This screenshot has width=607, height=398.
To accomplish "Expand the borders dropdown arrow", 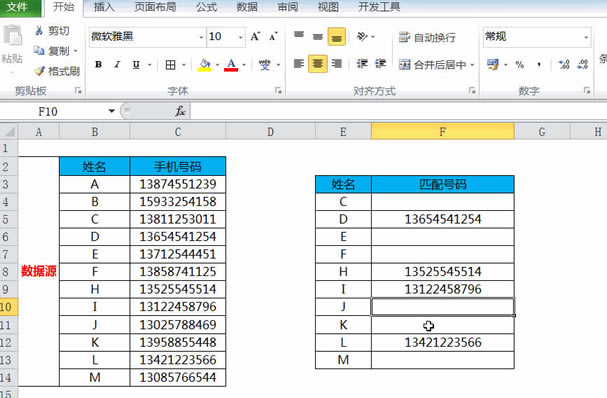I will (184, 65).
